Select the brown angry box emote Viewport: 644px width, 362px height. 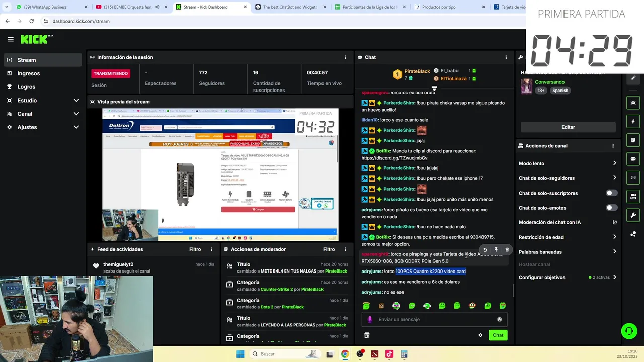click(x=381, y=306)
